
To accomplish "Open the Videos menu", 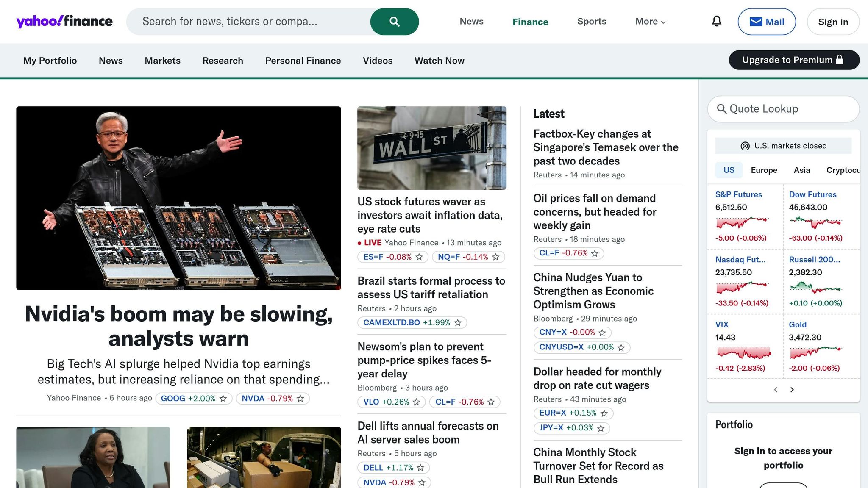I will click(x=378, y=61).
